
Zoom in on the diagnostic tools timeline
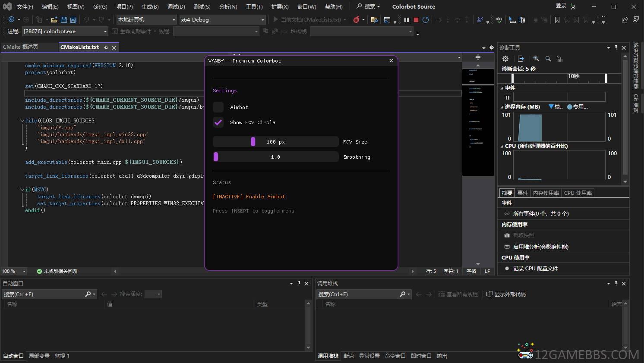pos(536,59)
